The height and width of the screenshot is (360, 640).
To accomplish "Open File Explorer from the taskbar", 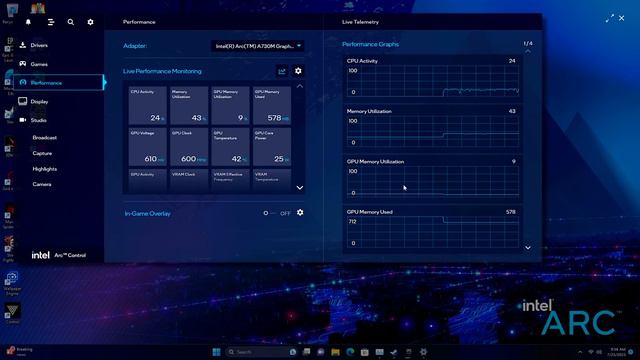I will pyautogui.click(x=336, y=352).
